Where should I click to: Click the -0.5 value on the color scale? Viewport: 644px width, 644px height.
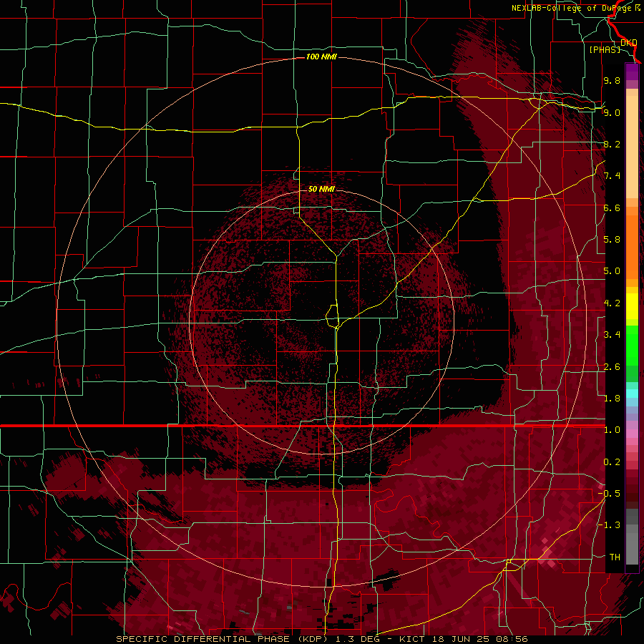(609, 494)
